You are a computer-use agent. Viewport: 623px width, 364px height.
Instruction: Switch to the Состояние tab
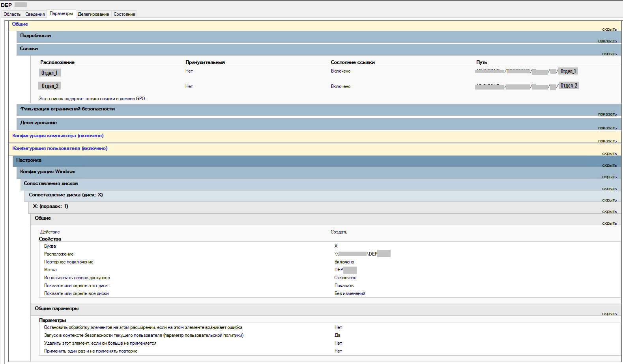(x=124, y=14)
